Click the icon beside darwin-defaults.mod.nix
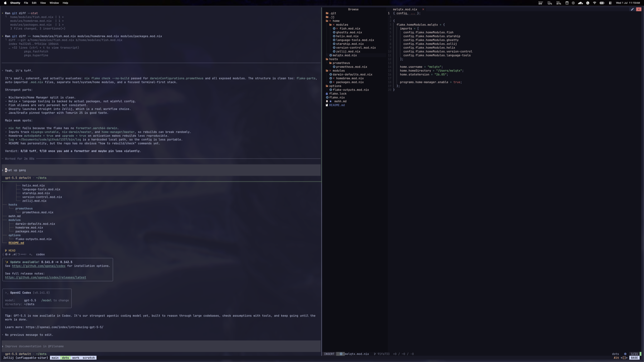The image size is (644, 362). (x=331, y=74)
